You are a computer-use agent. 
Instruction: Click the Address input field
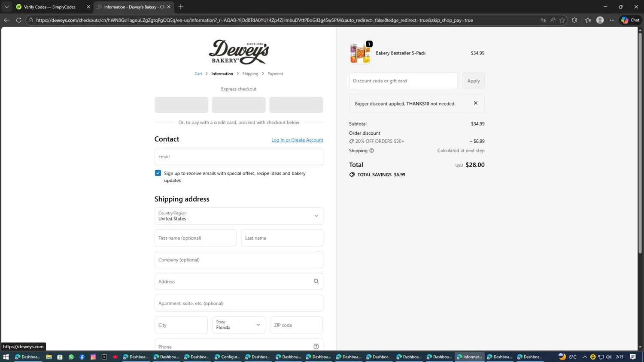click(x=239, y=281)
